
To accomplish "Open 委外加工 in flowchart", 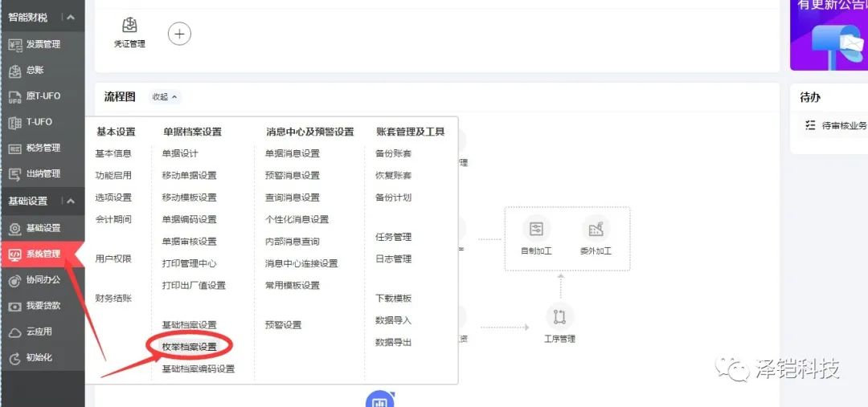I will pyautogui.click(x=596, y=237).
